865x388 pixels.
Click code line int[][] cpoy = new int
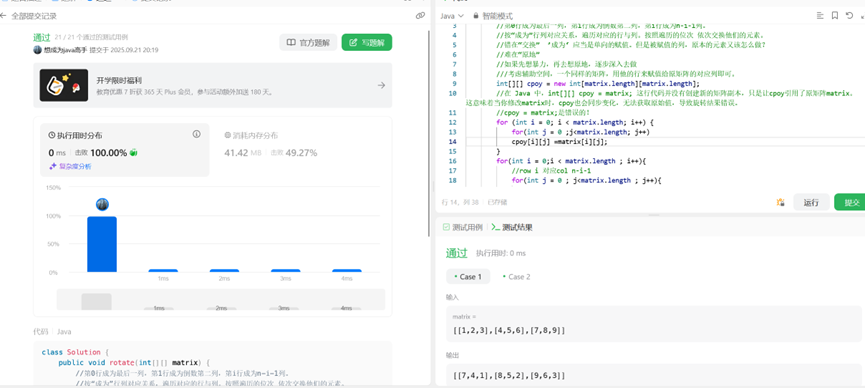click(x=597, y=84)
